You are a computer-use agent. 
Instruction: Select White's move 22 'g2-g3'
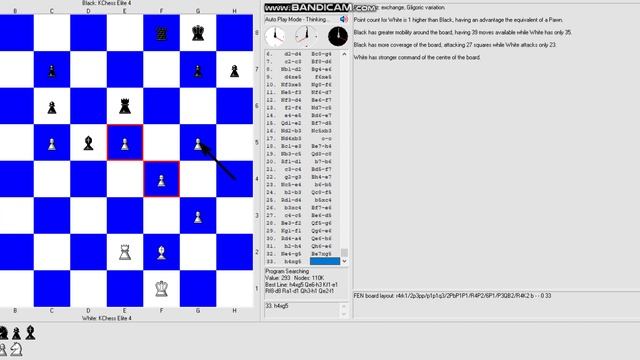[294, 177]
